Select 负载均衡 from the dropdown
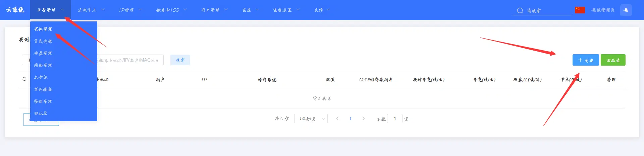 (x=43, y=41)
